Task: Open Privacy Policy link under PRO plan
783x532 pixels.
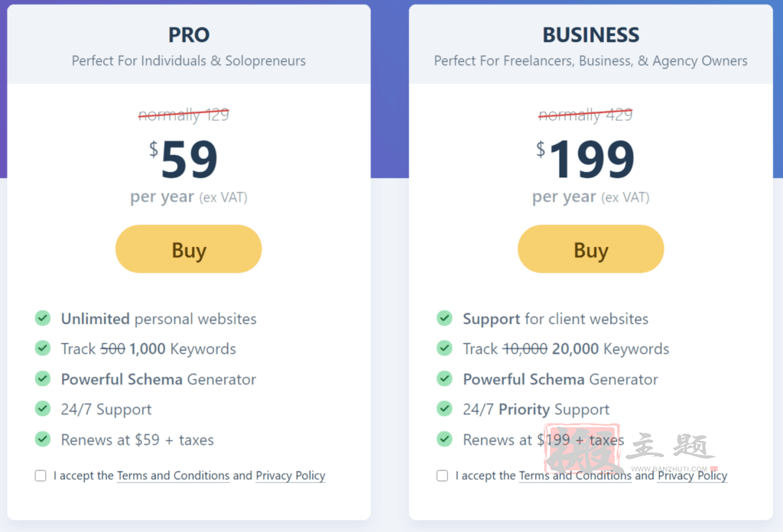Action: point(291,475)
